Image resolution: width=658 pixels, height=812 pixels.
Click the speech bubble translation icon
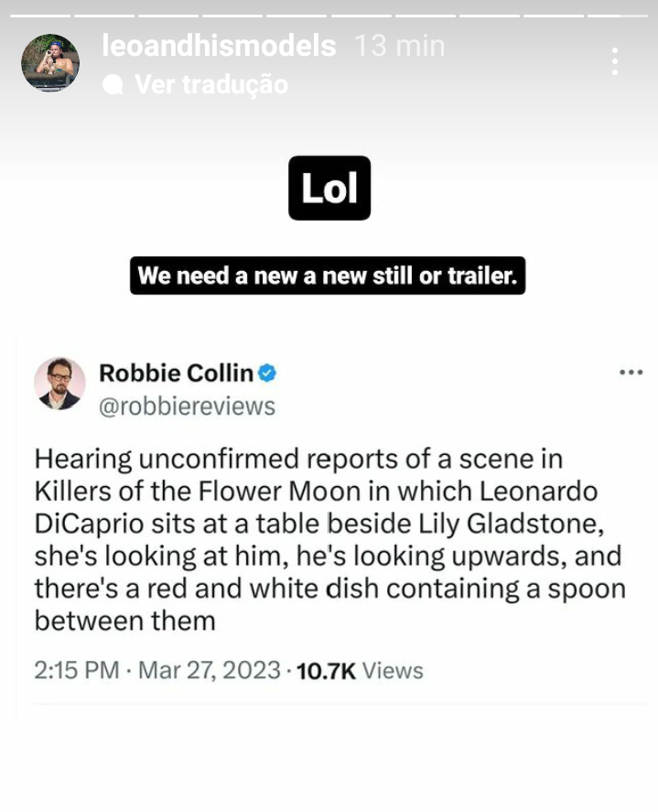point(113,85)
